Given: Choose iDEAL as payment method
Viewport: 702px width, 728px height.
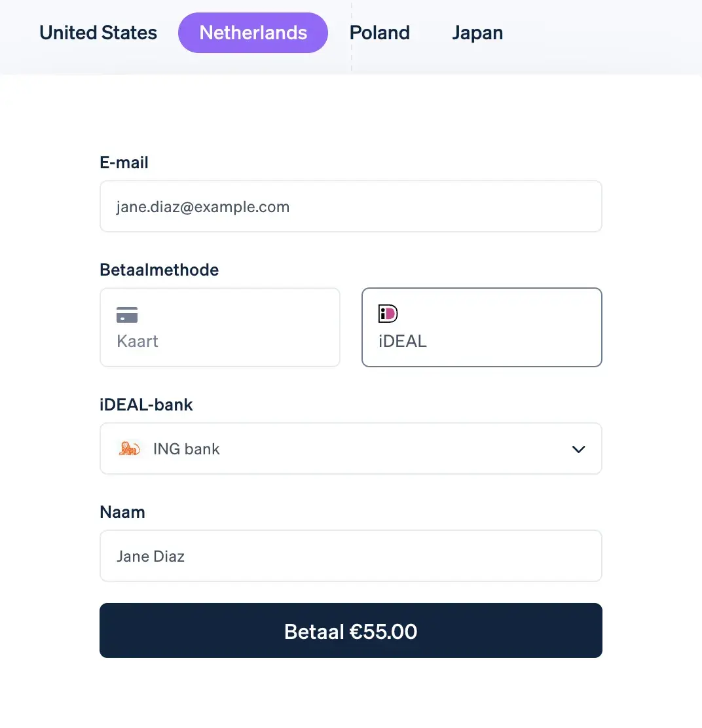Looking at the screenshot, I should [x=481, y=327].
